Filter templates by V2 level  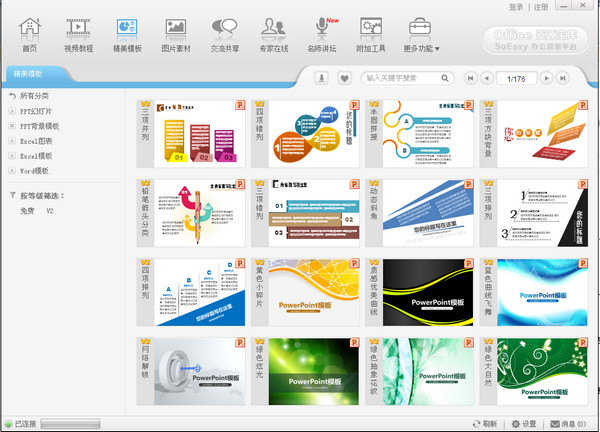(x=50, y=211)
